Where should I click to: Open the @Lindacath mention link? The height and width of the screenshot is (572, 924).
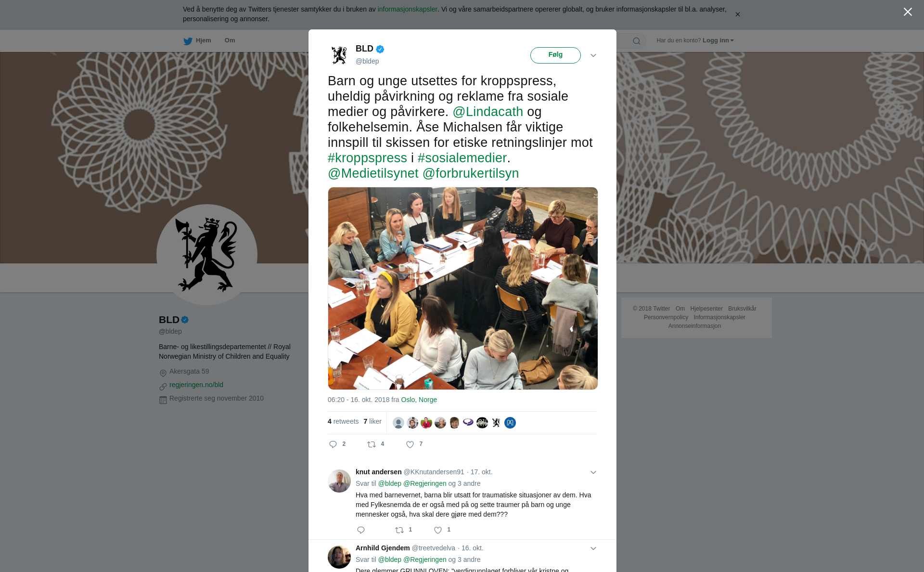pos(488,112)
